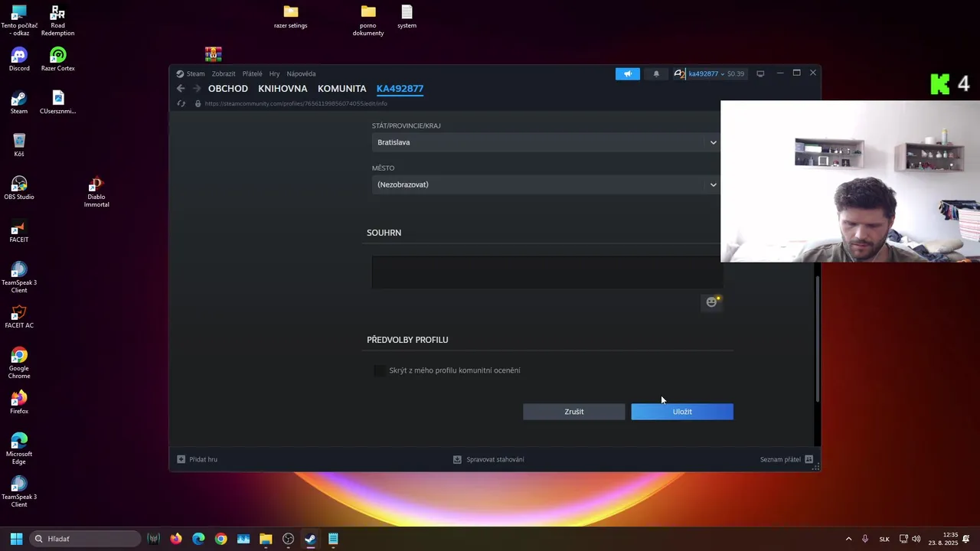Select Kôš recycle bin icon
The width and height of the screenshot is (980, 551).
[19, 145]
